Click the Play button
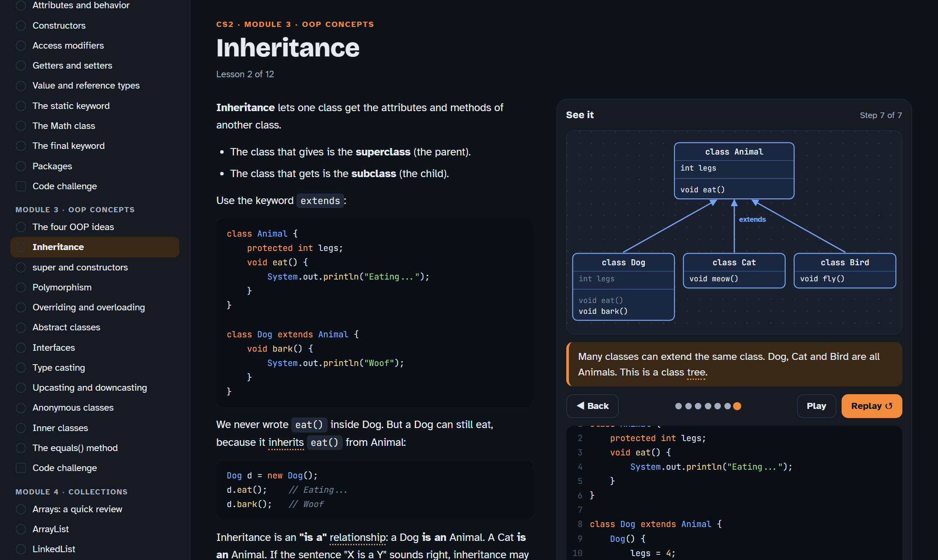Viewport: 938px width, 560px height. tap(816, 406)
